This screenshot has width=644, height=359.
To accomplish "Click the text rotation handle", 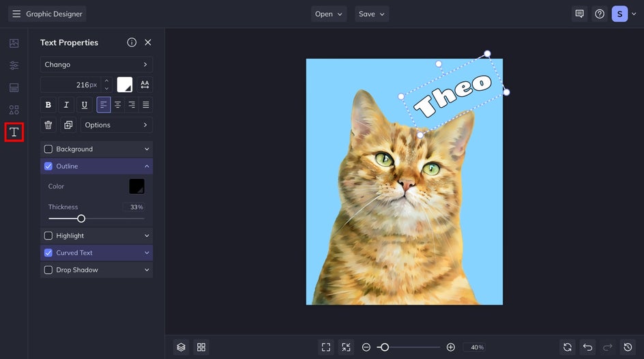I will coord(439,63).
